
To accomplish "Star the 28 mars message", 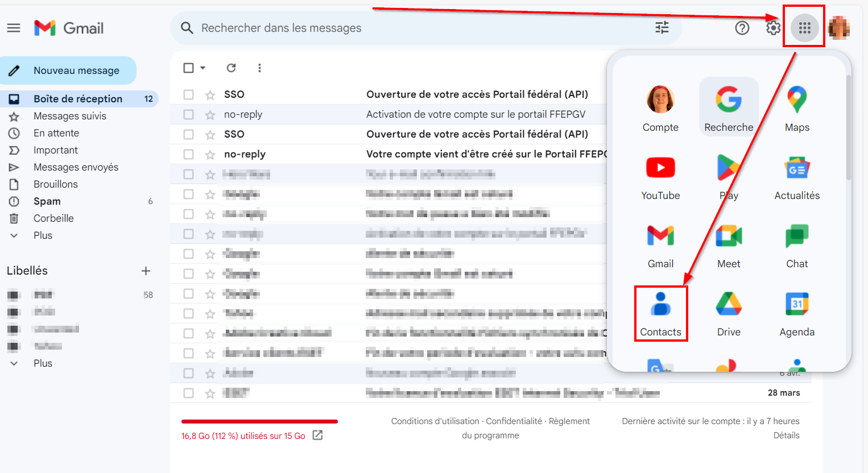I will click(210, 393).
